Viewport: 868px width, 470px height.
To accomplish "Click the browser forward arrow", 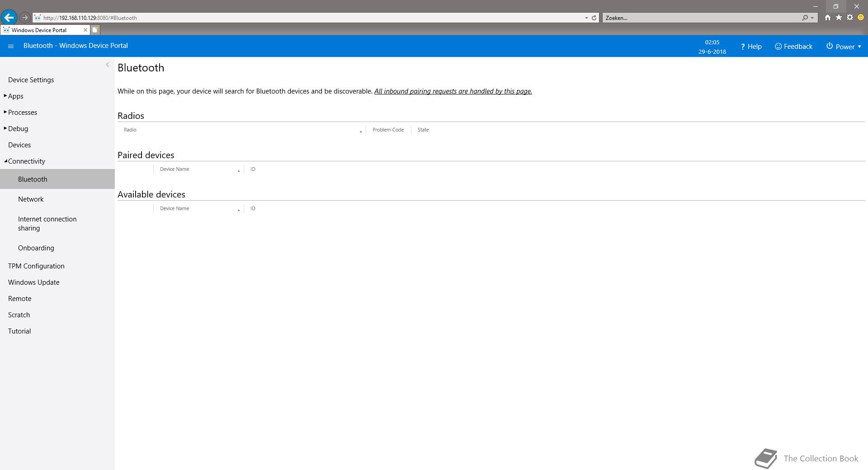I will [x=25, y=18].
